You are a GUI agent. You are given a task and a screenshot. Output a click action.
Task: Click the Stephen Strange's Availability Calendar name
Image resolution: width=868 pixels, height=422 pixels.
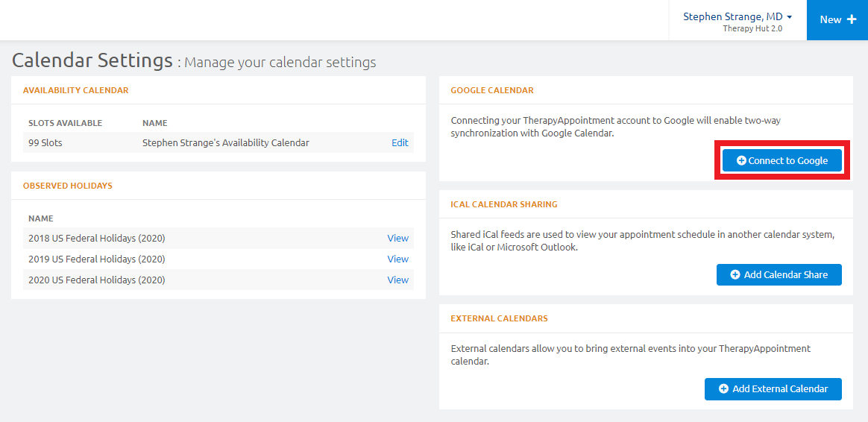click(x=225, y=142)
